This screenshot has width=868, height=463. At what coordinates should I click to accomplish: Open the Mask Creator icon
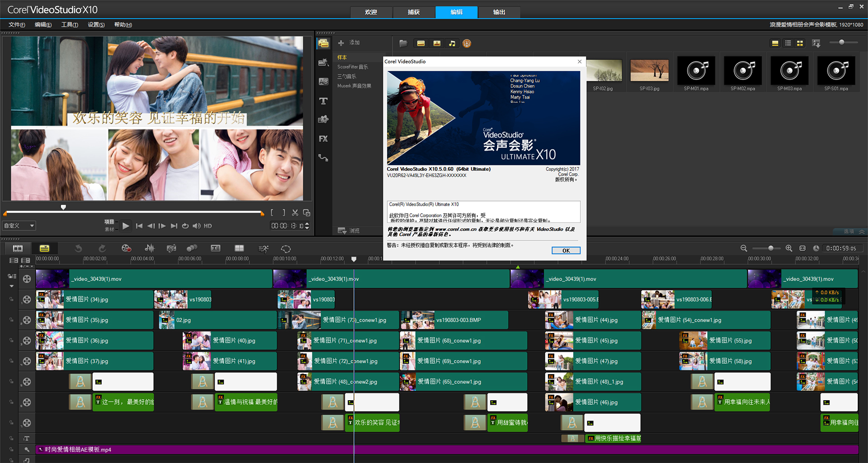click(286, 248)
